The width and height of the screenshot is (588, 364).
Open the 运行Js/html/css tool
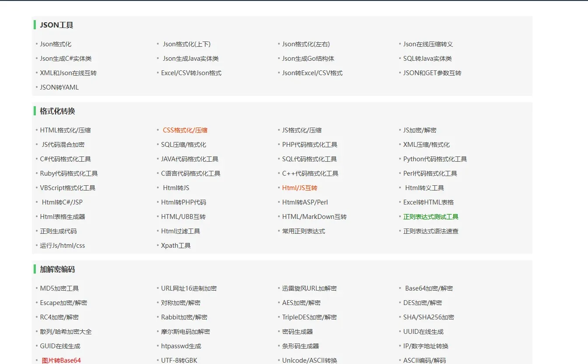tap(62, 246)
